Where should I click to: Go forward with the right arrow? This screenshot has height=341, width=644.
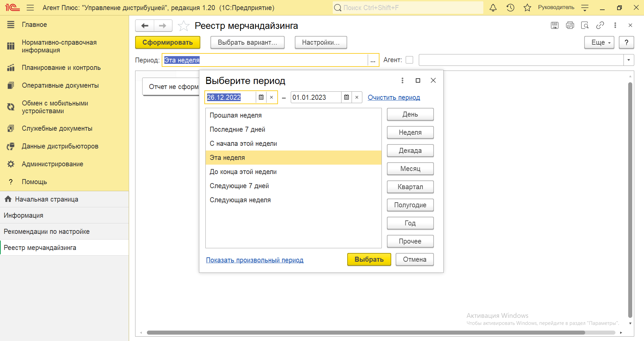[163, 26]
